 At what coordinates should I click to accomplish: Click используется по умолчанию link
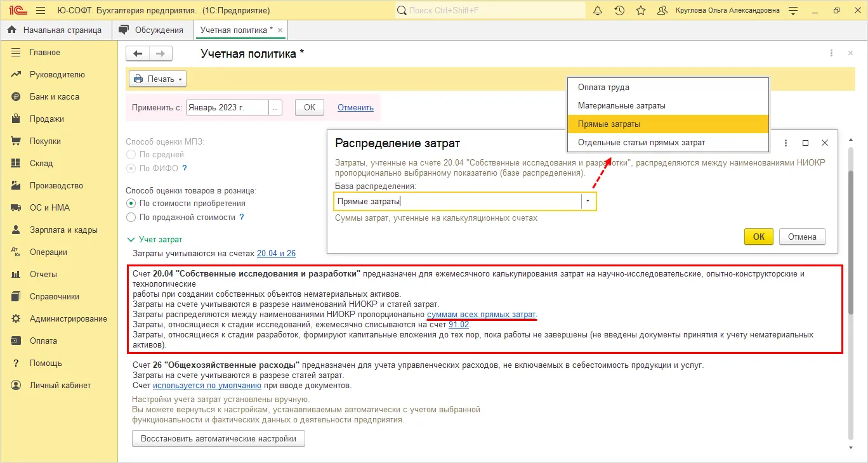pos(207,386)
